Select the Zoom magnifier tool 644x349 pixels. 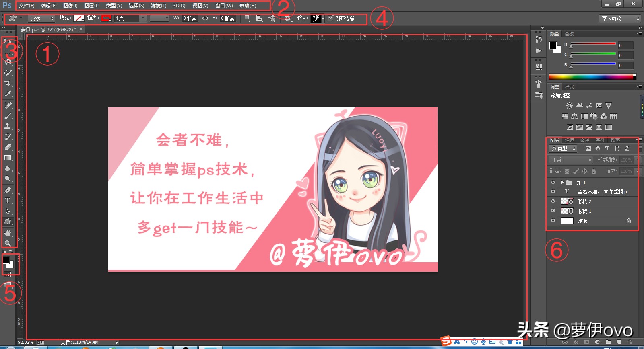click(x=8, y=243)
